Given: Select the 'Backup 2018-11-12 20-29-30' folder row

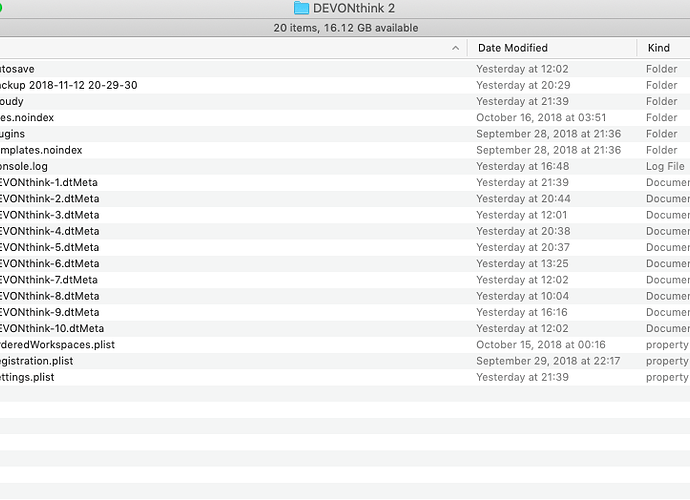Looking at the screenshot, I should [x=345, y=85].
